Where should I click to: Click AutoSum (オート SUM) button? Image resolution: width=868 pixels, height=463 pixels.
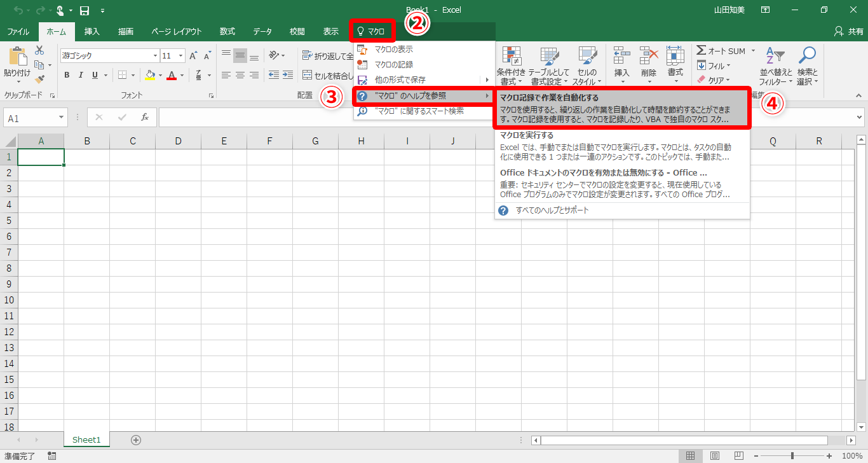point(721,51)
